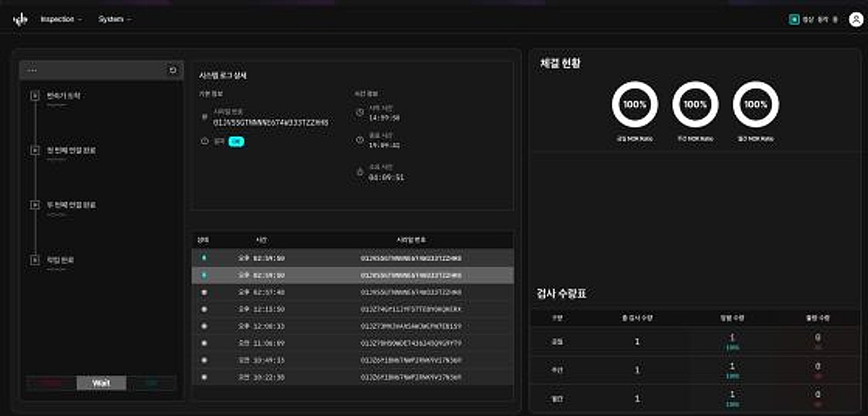Screen dimensions: 868x416
Task: Click the green status indicator in header
Action: click(793, 20)
